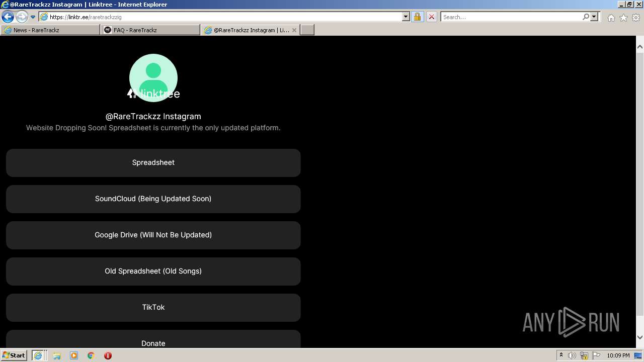The height and width of the screenshot is (362, 644).
Task: Click the scrollbar up arrow
Action: coord(640,47)
